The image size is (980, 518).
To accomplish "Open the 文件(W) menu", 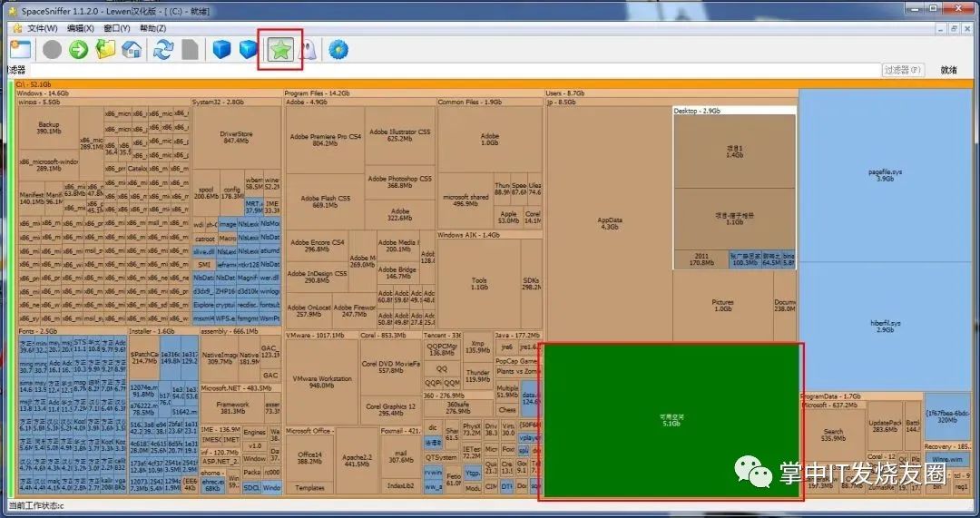I will pyautogui.click(x=43, y=28).
